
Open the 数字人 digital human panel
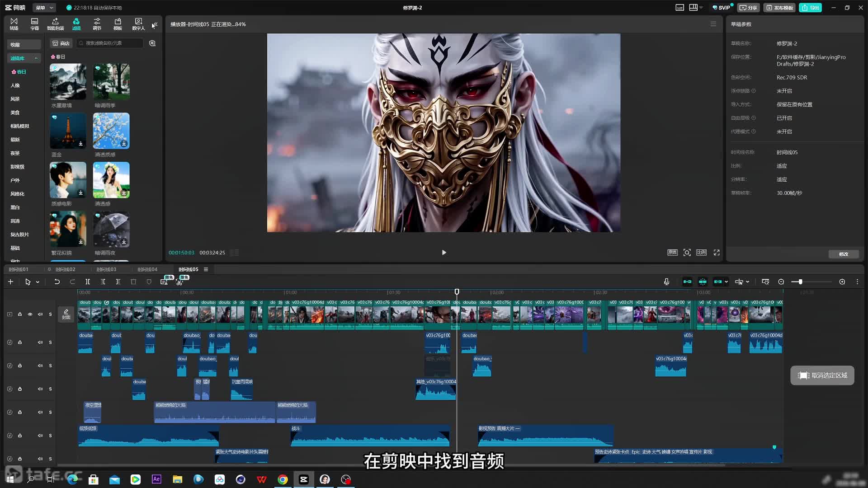138,24
